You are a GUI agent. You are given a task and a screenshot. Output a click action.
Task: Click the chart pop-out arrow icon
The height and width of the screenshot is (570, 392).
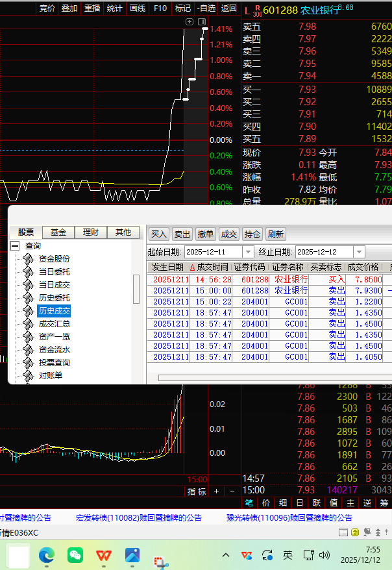[190, 22]
